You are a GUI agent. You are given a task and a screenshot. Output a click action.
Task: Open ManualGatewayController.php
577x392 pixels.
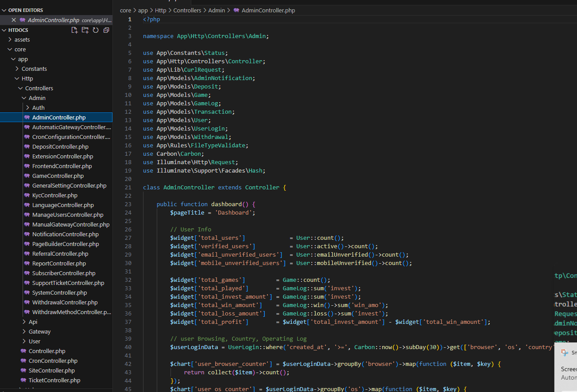pos(71,224)
